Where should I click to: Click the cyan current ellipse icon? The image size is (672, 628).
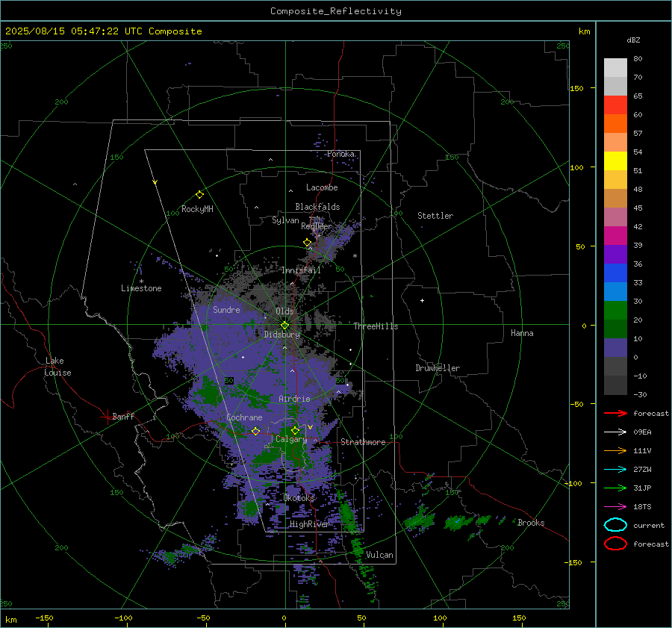click(615, 525)
